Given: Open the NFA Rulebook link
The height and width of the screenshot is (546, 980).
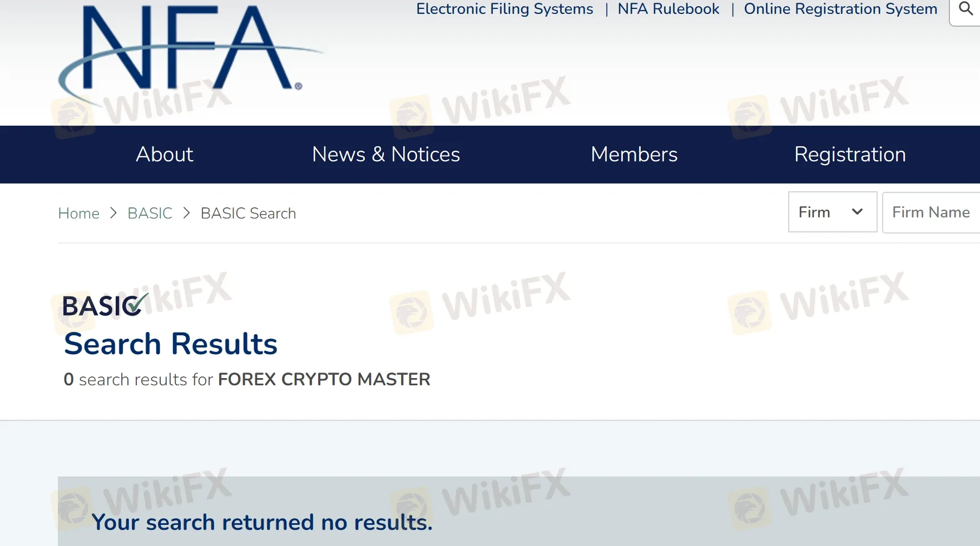Looking at the screenshot, I should coord(668,9).
